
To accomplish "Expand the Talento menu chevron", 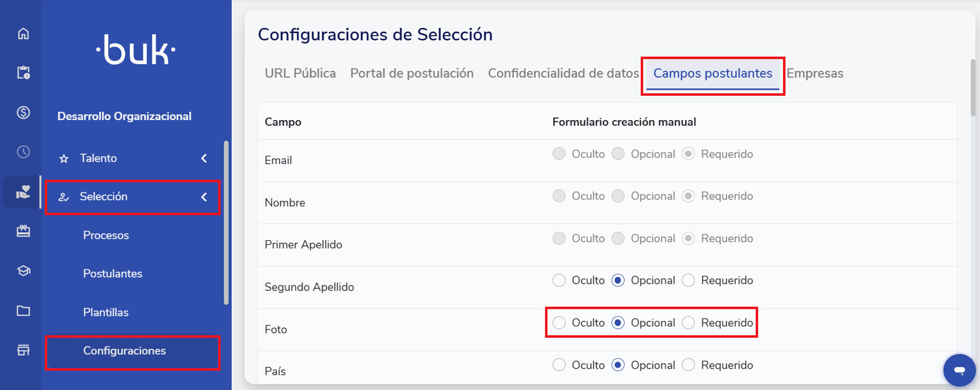I will pos(204,159).
